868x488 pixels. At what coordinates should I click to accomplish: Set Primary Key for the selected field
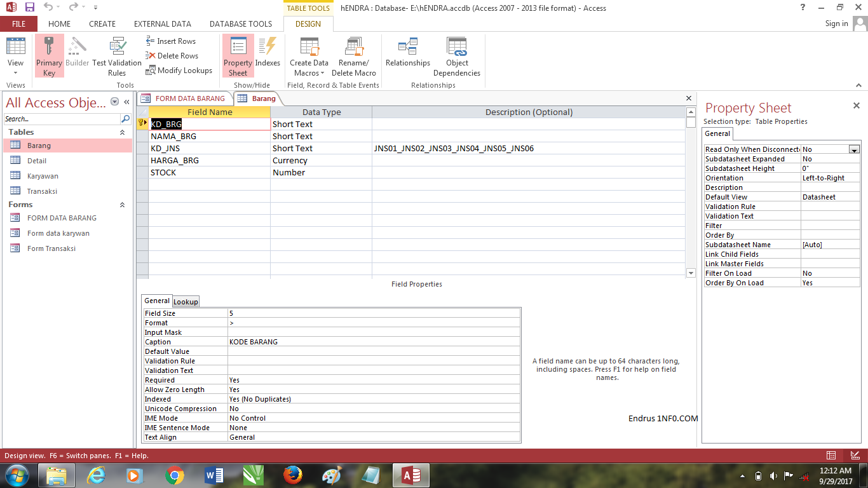[49, 56]
